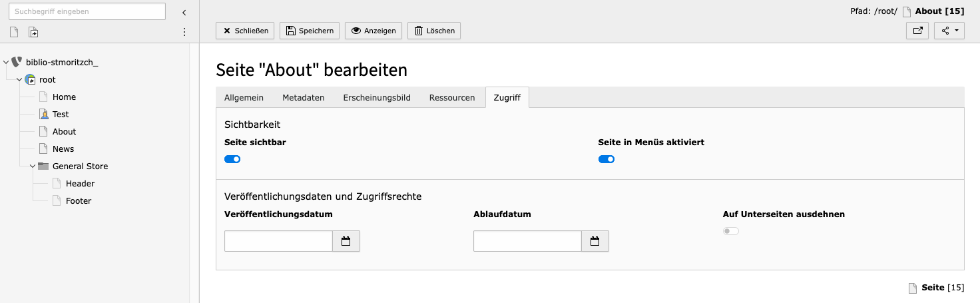Click the Test page icon in tree
Viewport: 980px width, 303px height.
pyautogui.click(x=43, y=115)
